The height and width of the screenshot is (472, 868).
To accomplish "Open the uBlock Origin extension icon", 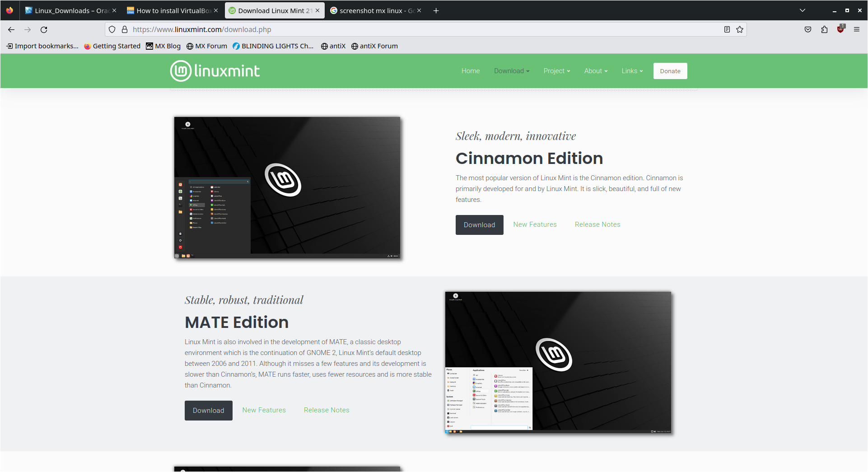I will coord(840,30).
